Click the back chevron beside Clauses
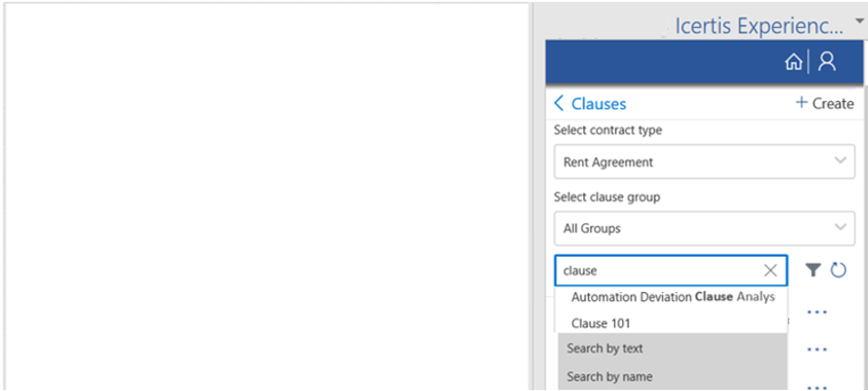This screenshot has width=868, height=391. click(559, 104)
